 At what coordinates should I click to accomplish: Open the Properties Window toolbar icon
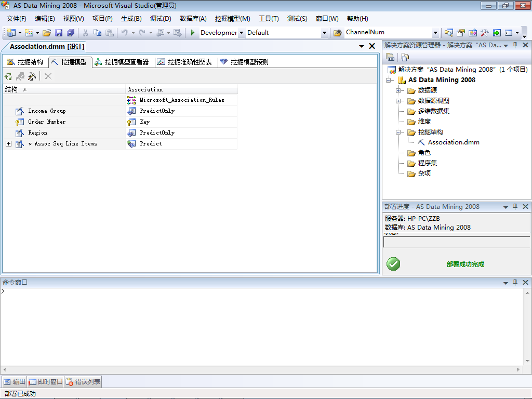[460, 33]
